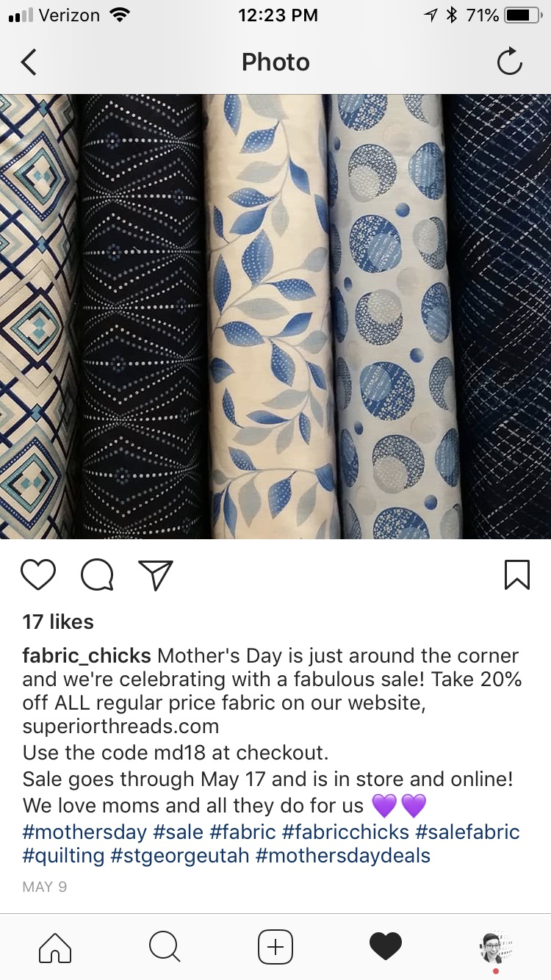Tap the fabric rolls photo

[275, 317]
